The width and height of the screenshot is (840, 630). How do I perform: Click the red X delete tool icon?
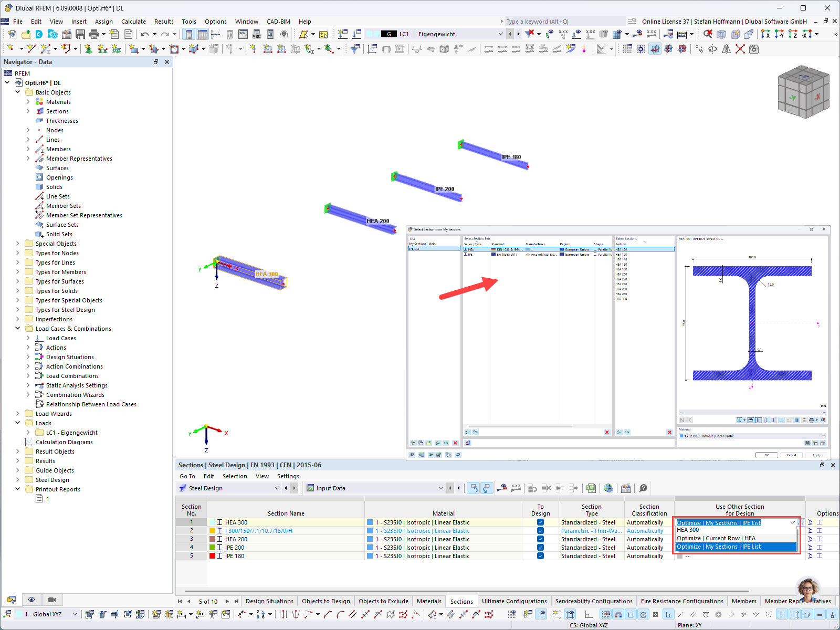740,49
